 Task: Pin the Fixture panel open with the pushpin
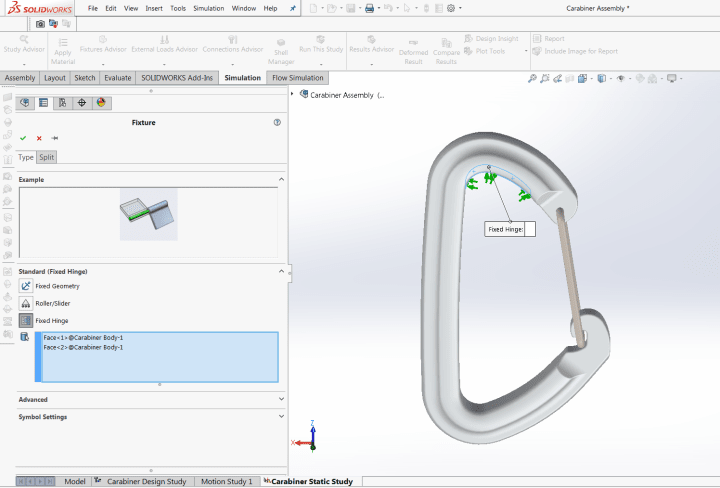[x=55, y=138]
